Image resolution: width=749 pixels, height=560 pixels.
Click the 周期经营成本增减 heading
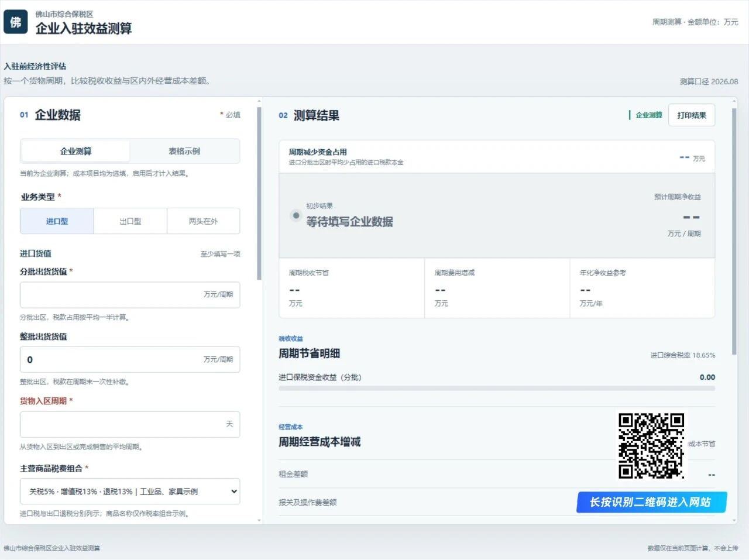click(319, 442)
